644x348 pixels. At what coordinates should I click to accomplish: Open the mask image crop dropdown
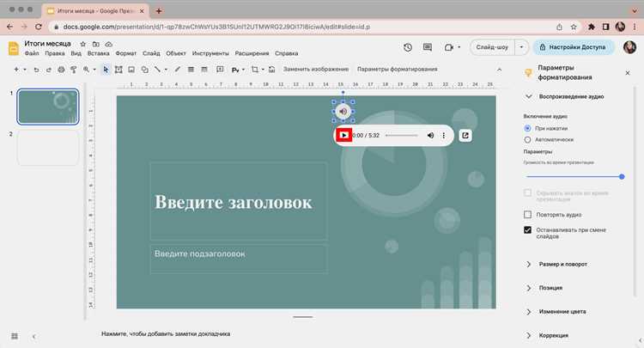coord(263,70)
